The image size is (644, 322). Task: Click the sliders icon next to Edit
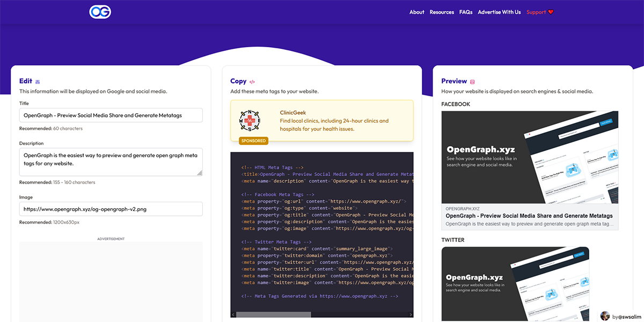(38, 82)
